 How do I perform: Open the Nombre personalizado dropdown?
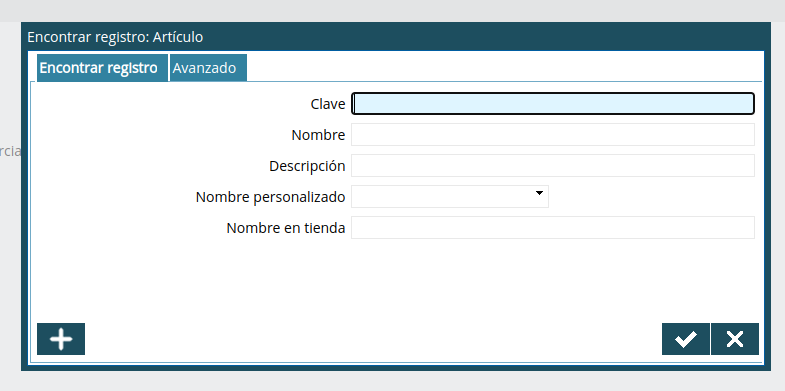pyautogui.click(x=450, y=196)
